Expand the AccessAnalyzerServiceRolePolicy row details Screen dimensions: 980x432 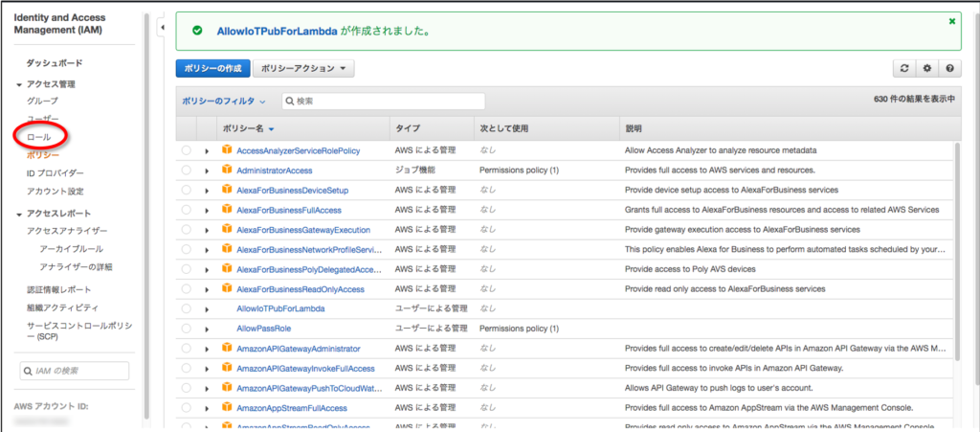click(207, 151)
